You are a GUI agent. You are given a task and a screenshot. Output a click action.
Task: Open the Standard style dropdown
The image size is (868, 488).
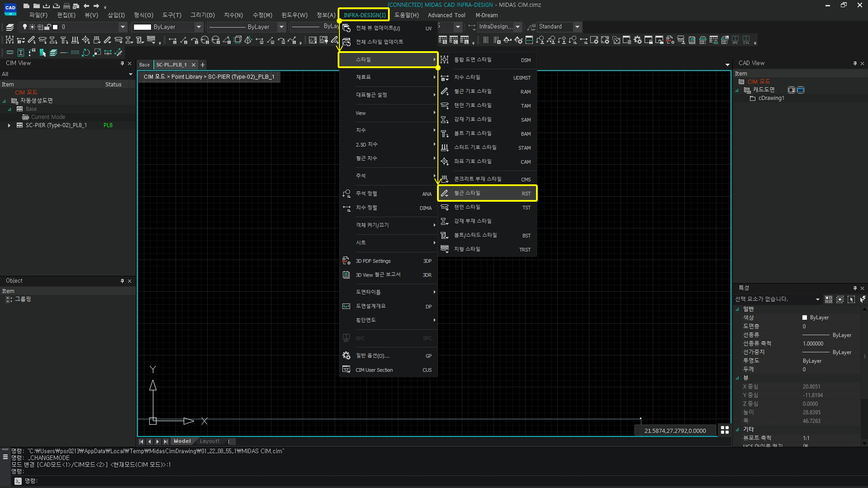577,27
